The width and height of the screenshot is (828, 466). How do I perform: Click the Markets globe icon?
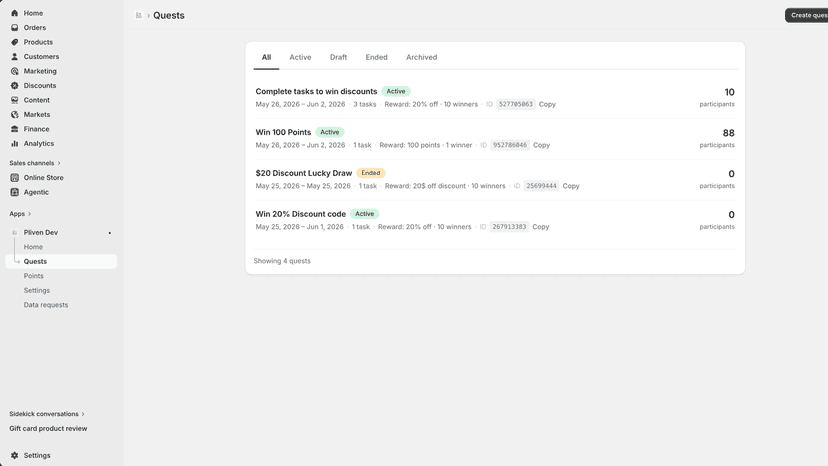[14, 115]
